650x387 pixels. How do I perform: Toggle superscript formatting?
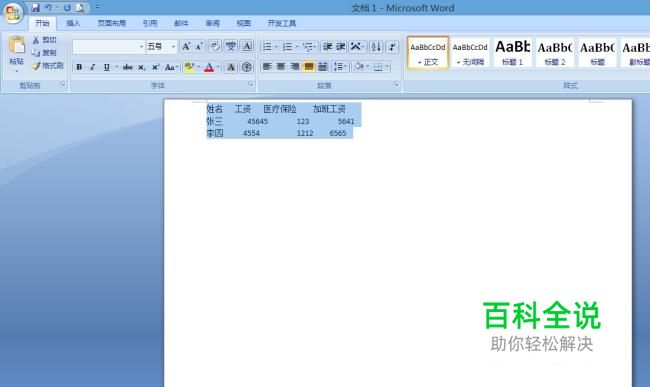(x=155, y=67)
